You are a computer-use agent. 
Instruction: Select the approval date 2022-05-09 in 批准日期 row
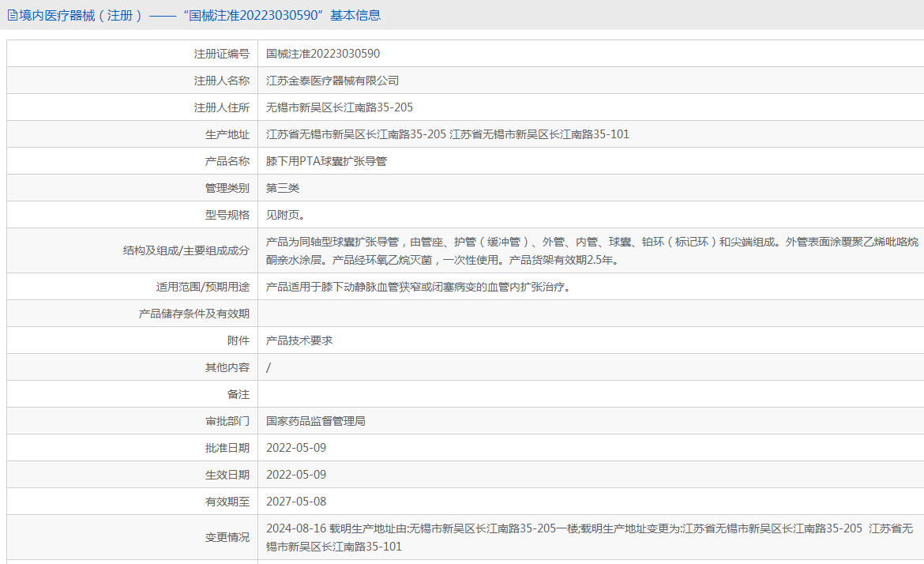pos(296,448)
